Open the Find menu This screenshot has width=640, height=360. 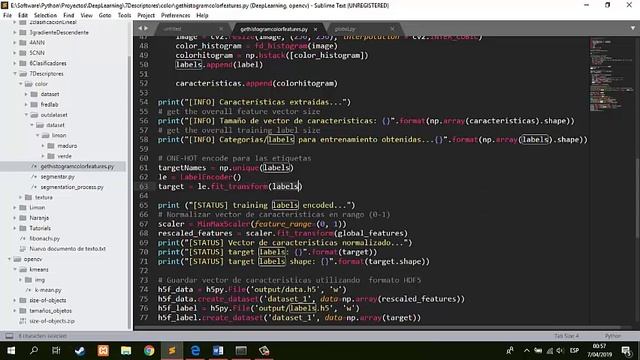[x=69, y=15]
